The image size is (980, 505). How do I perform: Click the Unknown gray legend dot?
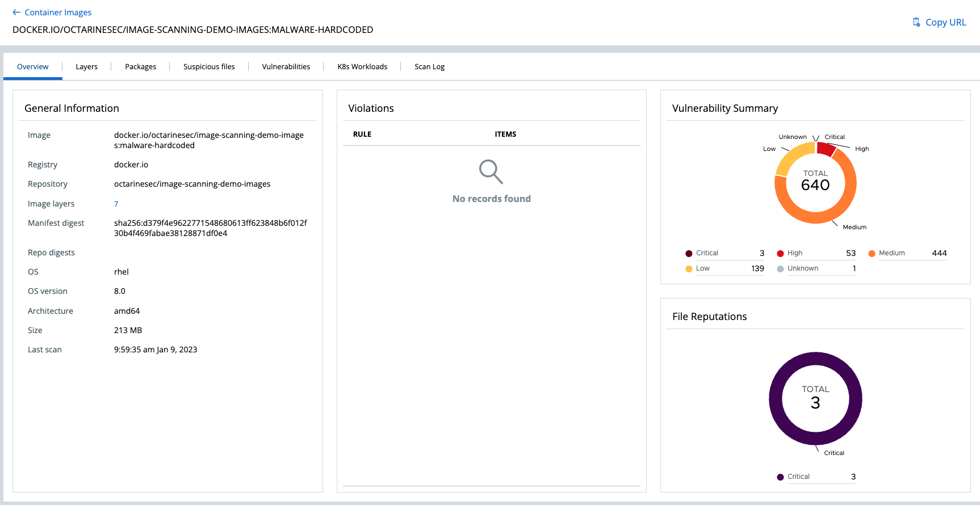click(780, 269)
